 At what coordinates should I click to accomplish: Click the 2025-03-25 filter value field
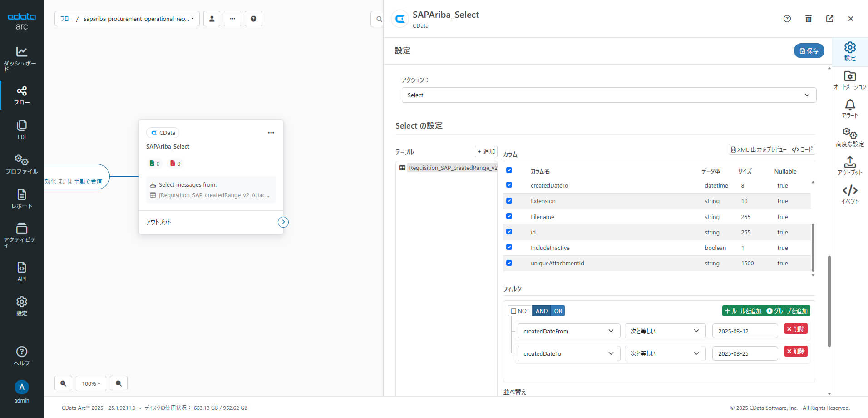pos(745,353)
